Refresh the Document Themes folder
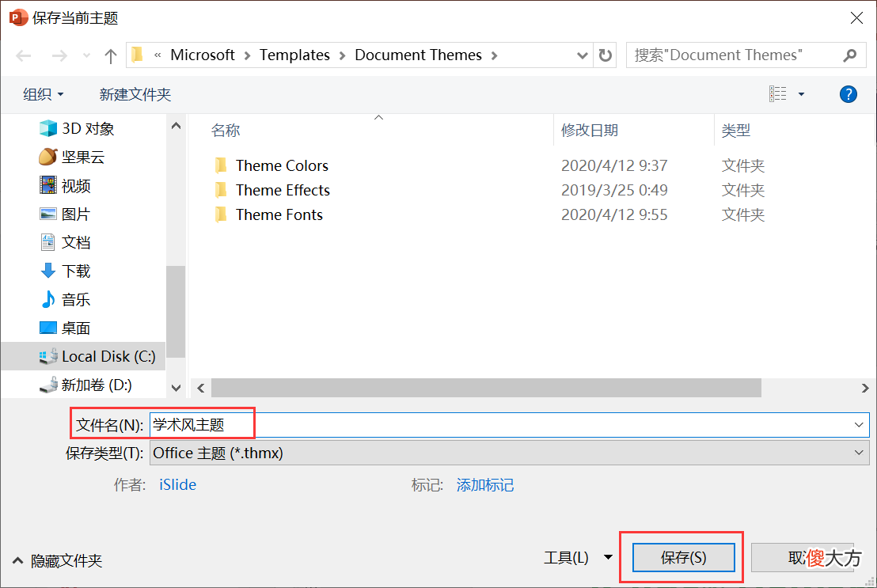 606,55
